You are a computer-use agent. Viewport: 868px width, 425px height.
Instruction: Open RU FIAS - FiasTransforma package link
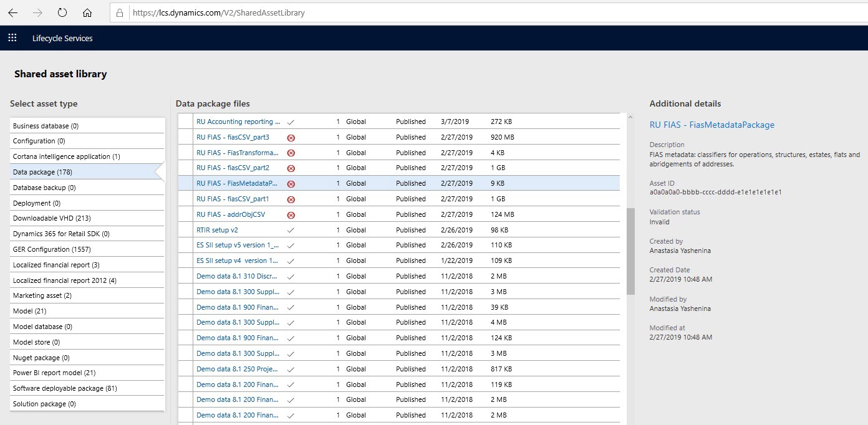click(237, 153)
